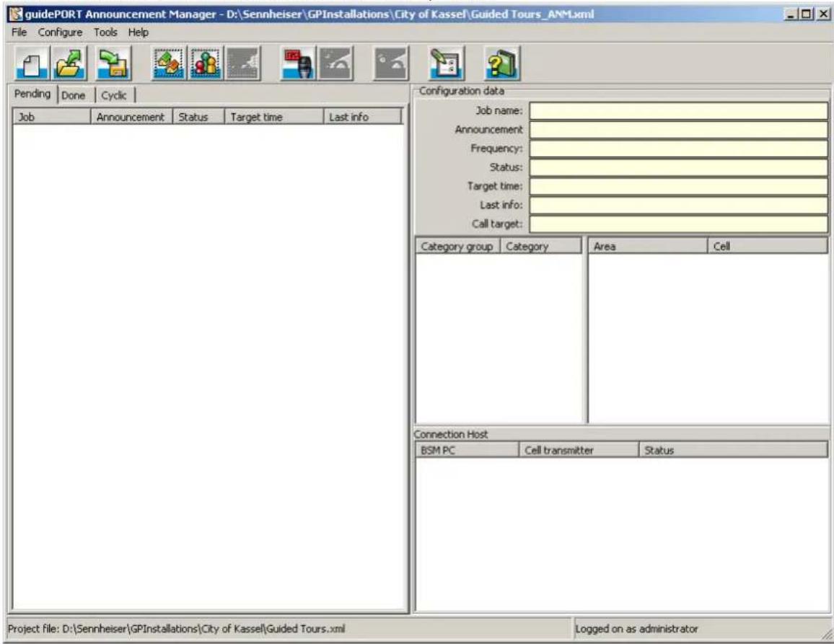Click the people group toolbar icon

(206, 63)
